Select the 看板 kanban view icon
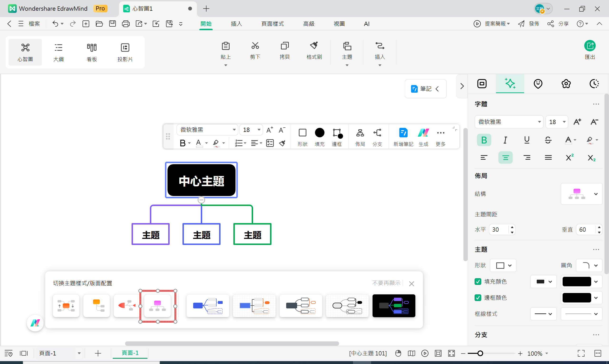Image resolution: width=609 pixels, height=364 pixels. pyautogui.click(x=92, y=48)
